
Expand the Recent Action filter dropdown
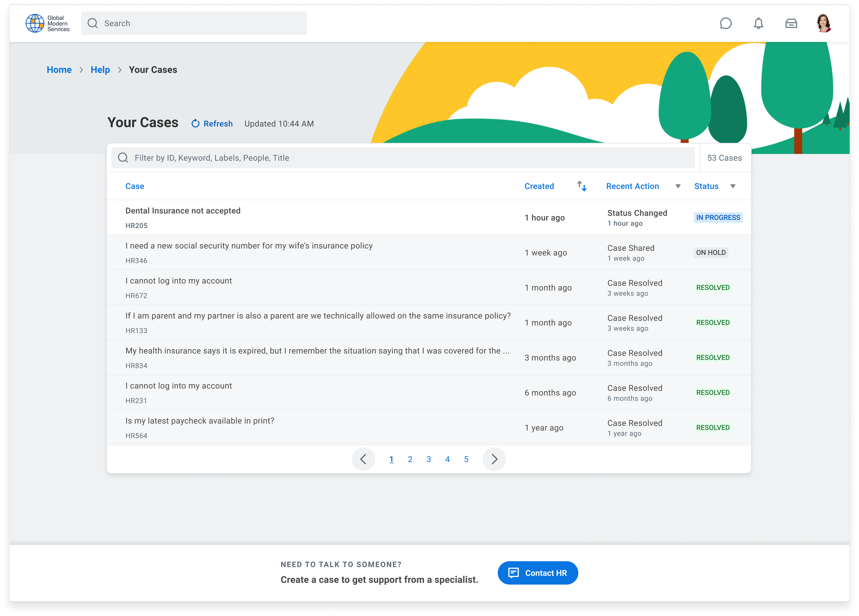(678, 186)
